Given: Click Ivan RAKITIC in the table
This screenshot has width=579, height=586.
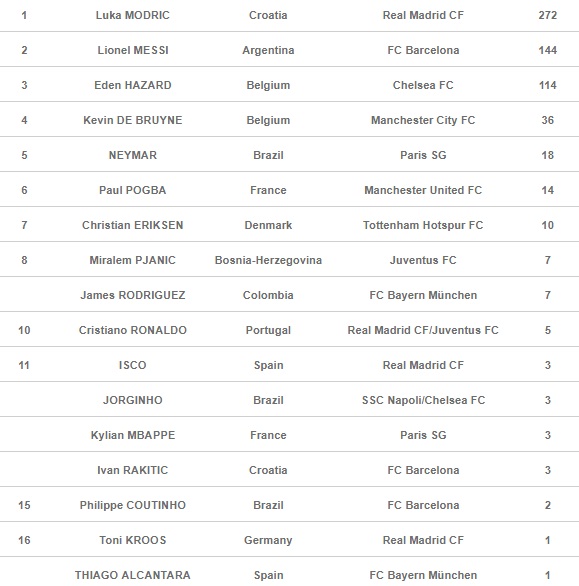Looking at the screenshot, I should [x=133, y=470].
